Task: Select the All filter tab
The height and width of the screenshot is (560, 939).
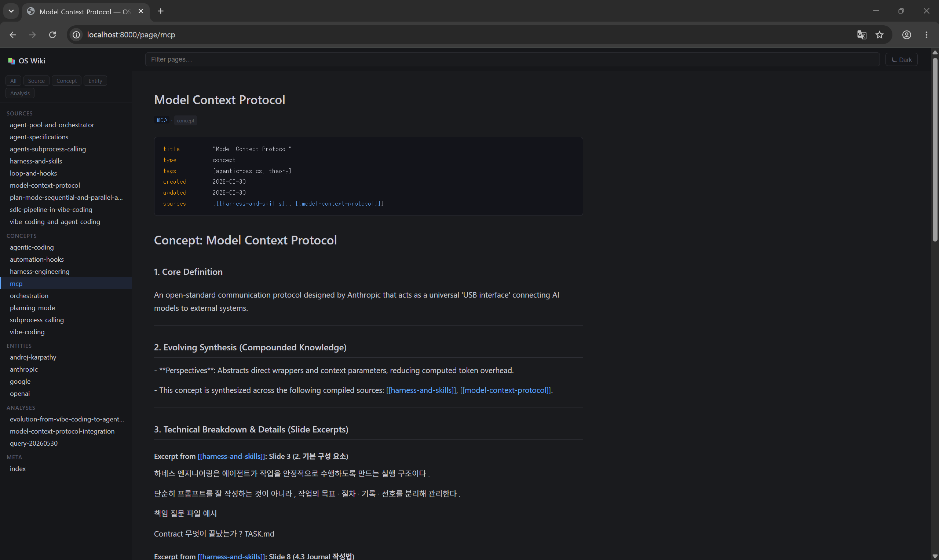Action: pyautogui.click(x=13, y=81)
